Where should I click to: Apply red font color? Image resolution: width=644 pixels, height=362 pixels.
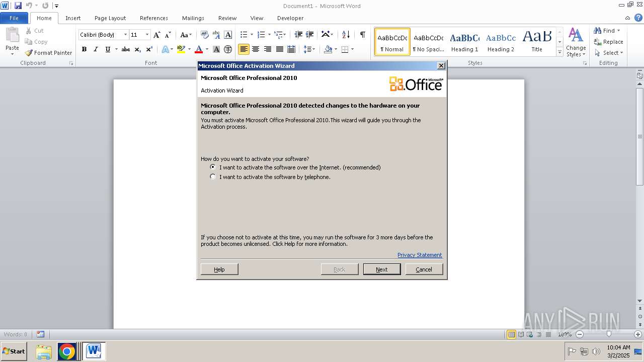(x=199, y=49)
